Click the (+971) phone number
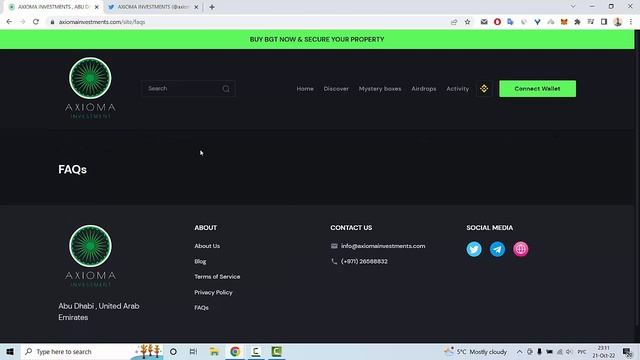 pos(364,261)
